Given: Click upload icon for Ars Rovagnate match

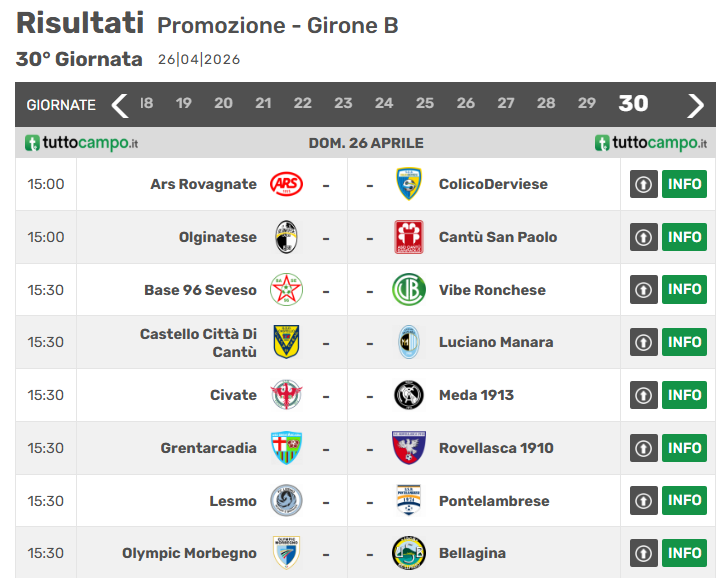Looking at the screenshot, I should [x=643, y=184].
